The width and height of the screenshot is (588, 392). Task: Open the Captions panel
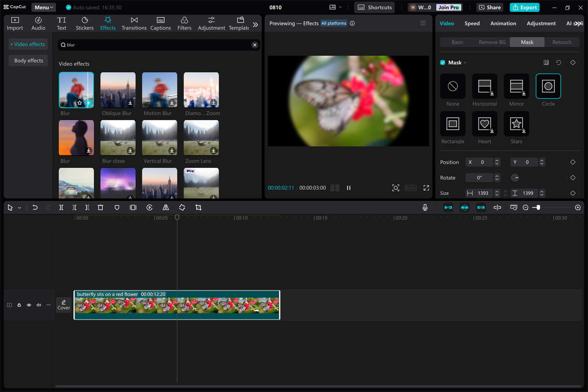click(160, 23)
